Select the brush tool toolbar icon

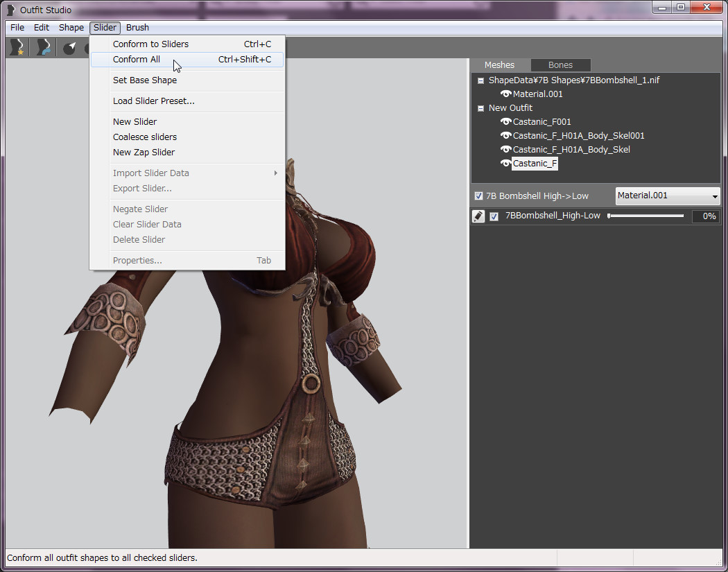(69, 48)
